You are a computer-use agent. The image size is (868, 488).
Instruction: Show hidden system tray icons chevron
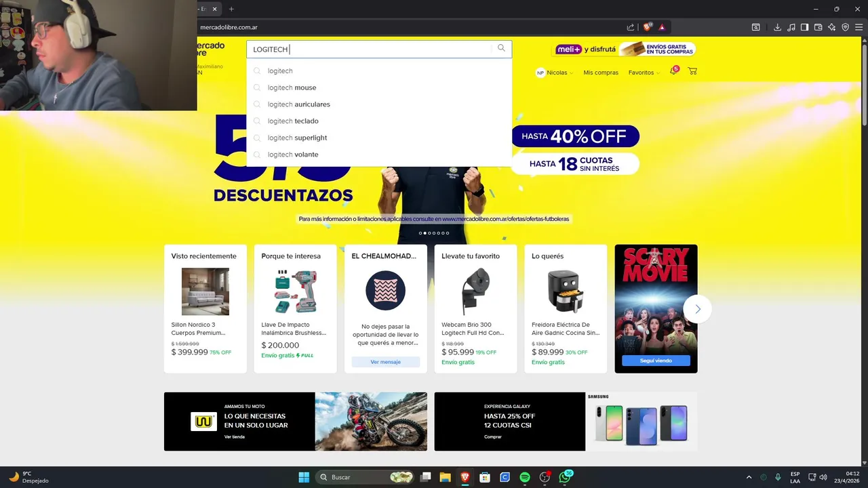click(749, 477)
